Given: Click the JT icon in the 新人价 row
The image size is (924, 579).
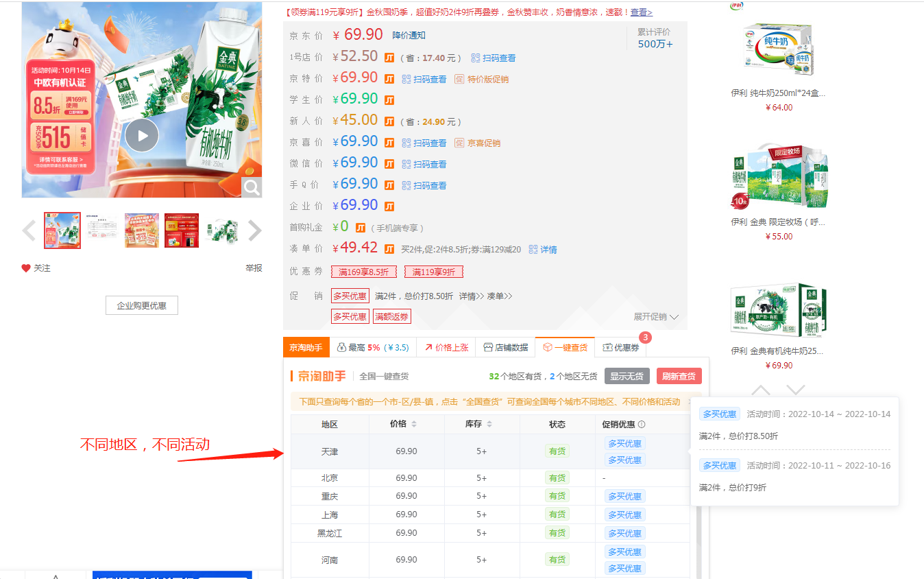Looking at the screenshot, I should [389, 121].
